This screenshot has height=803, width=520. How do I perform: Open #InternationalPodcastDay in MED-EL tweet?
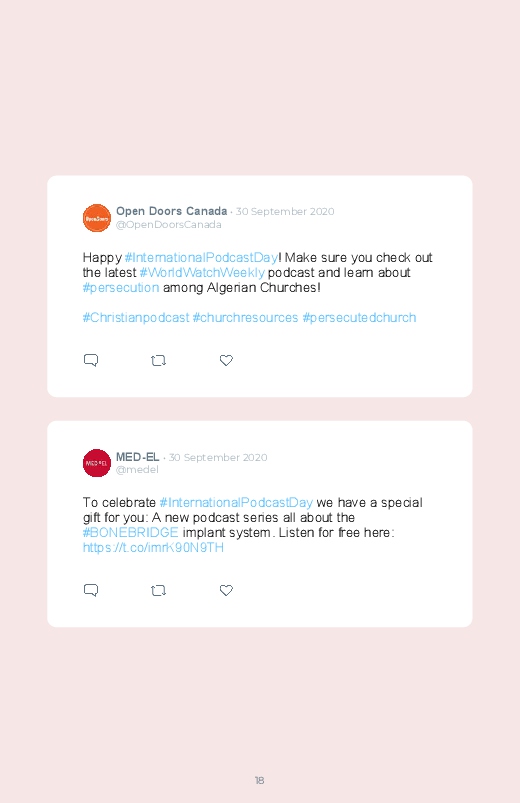click(x=236, y=502)
